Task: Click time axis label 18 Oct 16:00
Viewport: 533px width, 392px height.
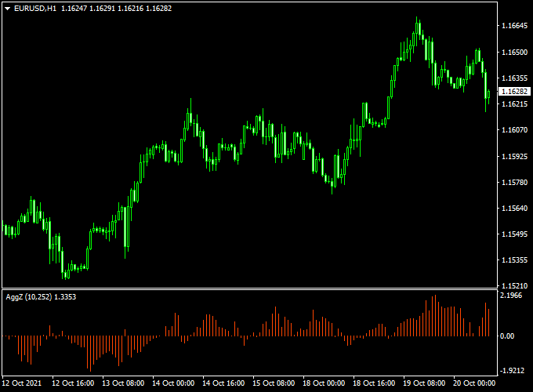Action: 374,383
